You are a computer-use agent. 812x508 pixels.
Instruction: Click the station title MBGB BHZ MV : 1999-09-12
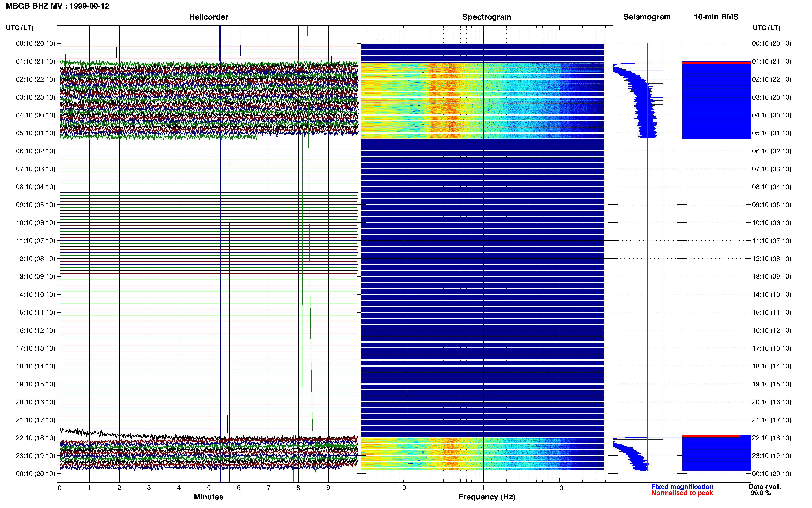click(58, 6)
